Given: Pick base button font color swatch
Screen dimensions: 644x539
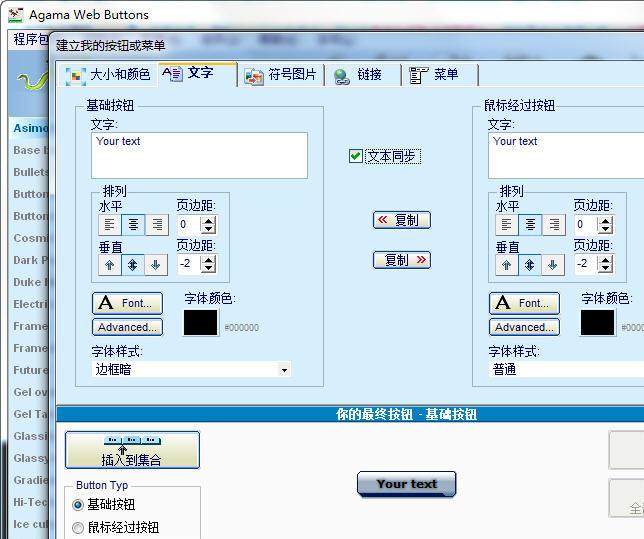Looking at the screenshot, I should point(200,323).
